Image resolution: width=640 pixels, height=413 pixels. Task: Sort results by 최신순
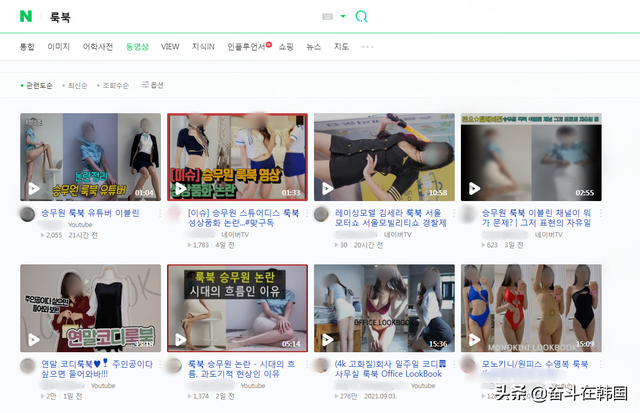76,86
